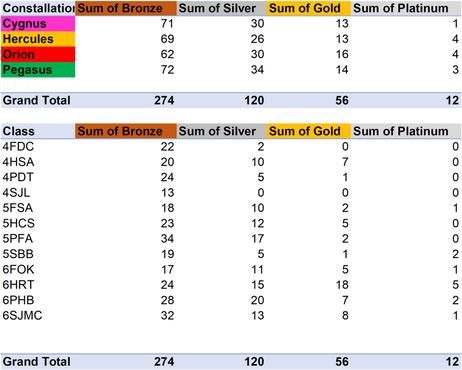Screen dimensions: 462x370
Task: Click the 4FDC class label
Action: point(18,147)
